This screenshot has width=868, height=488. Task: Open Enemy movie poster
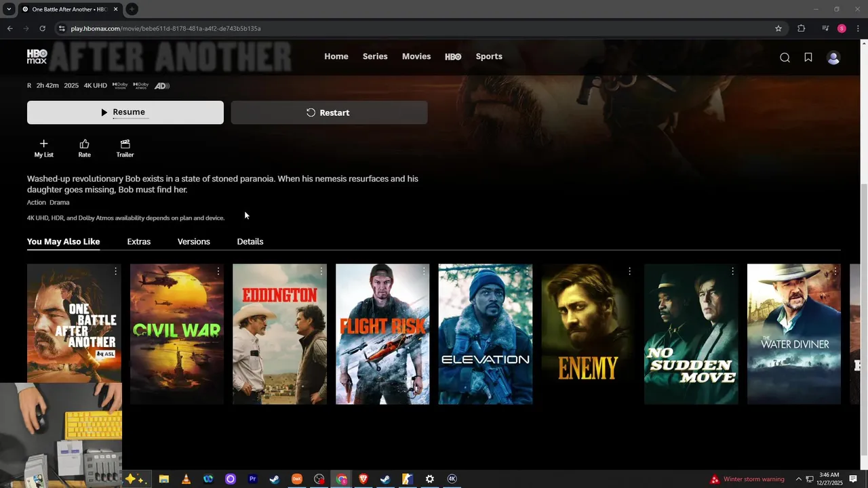pyautogui.click(x=588, y=334)
